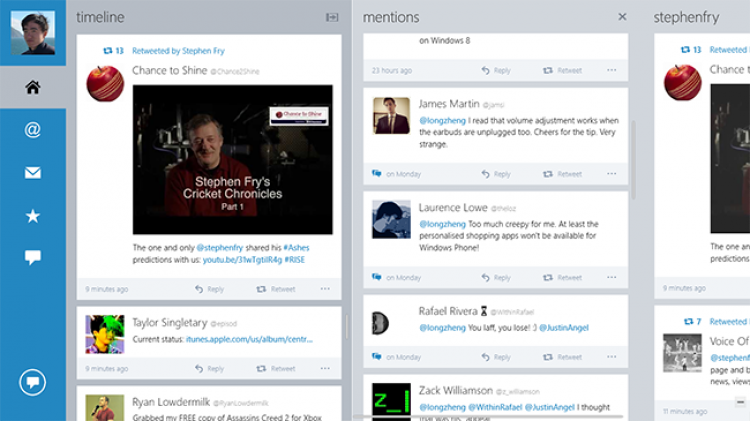This screenshot has height=421, width=750.
Task: Click the Chance to Shine name in timeline
Action: 169,70
